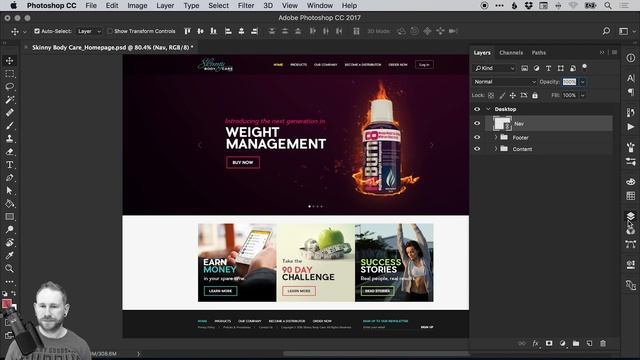Expand the Footer group
640x360 pixels.
click(496, 137)
